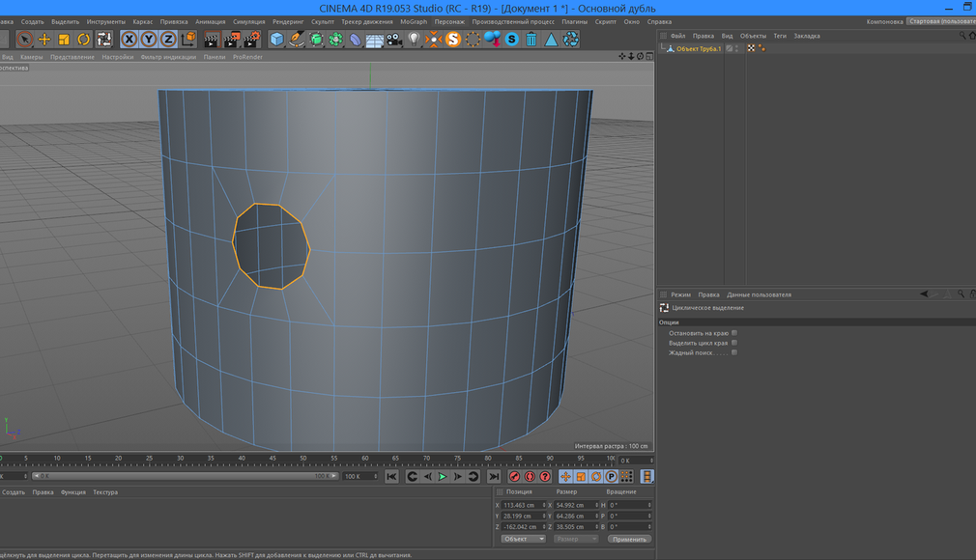This screenshot has height=560, width=976.
Task: Toggle parameter keyframe P icon
Action: point(612,477)
